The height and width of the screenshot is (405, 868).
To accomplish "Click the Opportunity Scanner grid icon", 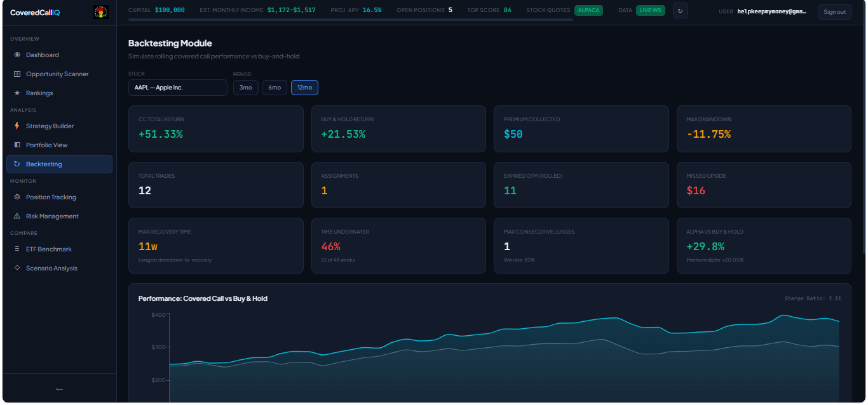I will coord(17,74).
